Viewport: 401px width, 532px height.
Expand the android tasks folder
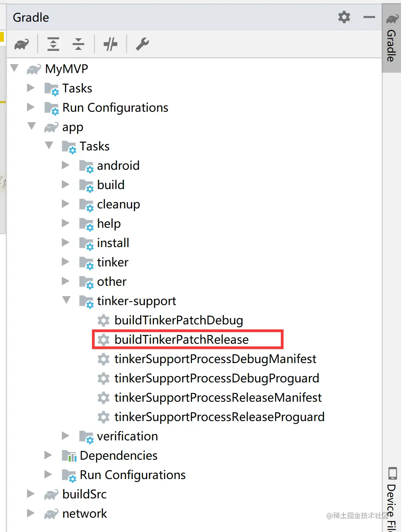point(66,165)
